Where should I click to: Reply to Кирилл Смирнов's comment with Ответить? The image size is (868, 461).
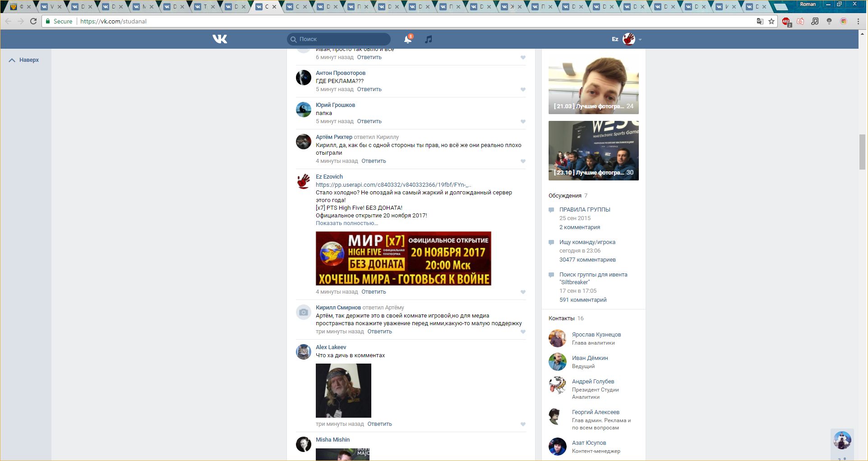pyautogui.click(x=379, y=332)
